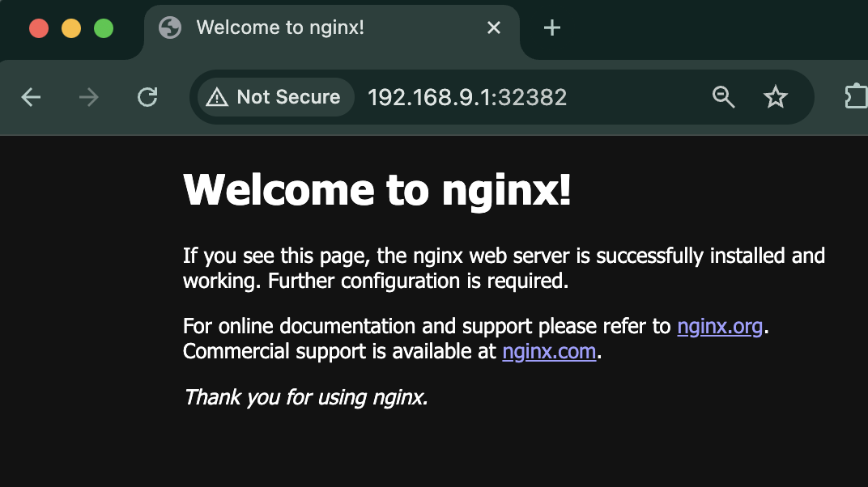Click the "Further configuration is required." sentence
The image size is (868, 487).
pos(419,281)
